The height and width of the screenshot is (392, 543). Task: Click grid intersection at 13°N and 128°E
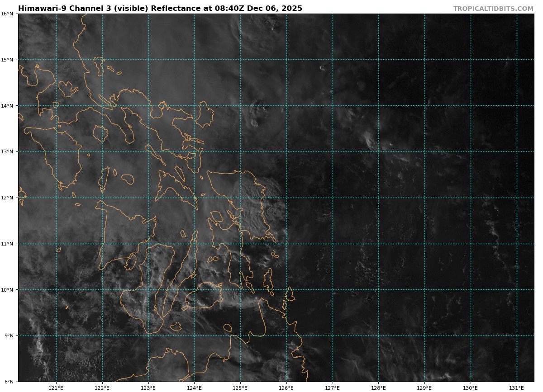[379, 151]
